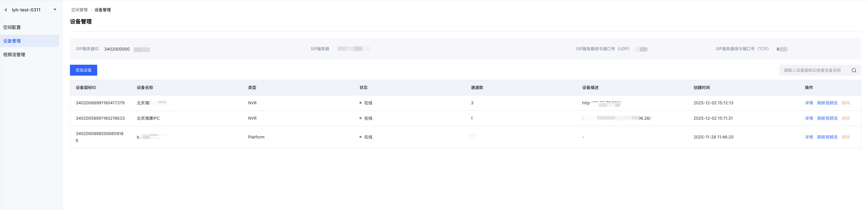Click the 北京海康IPC device name cell

coord(148,118)
